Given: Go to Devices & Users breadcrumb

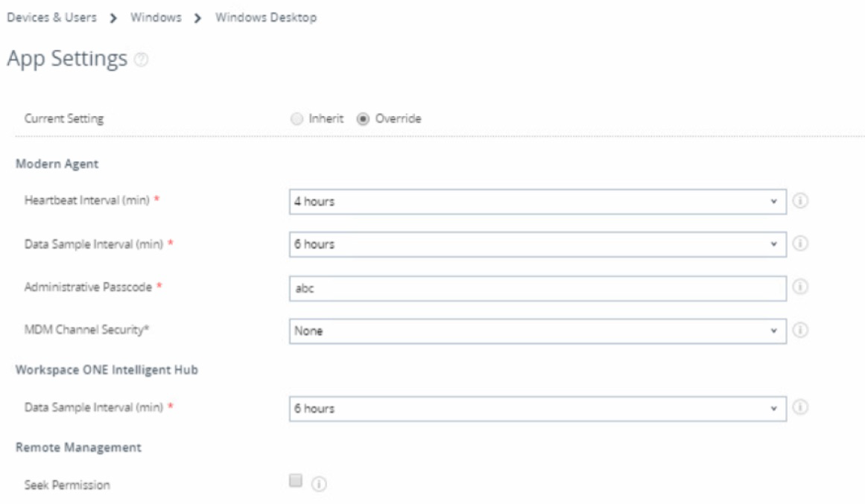Looking at the screenshot, I should point(51,18).
